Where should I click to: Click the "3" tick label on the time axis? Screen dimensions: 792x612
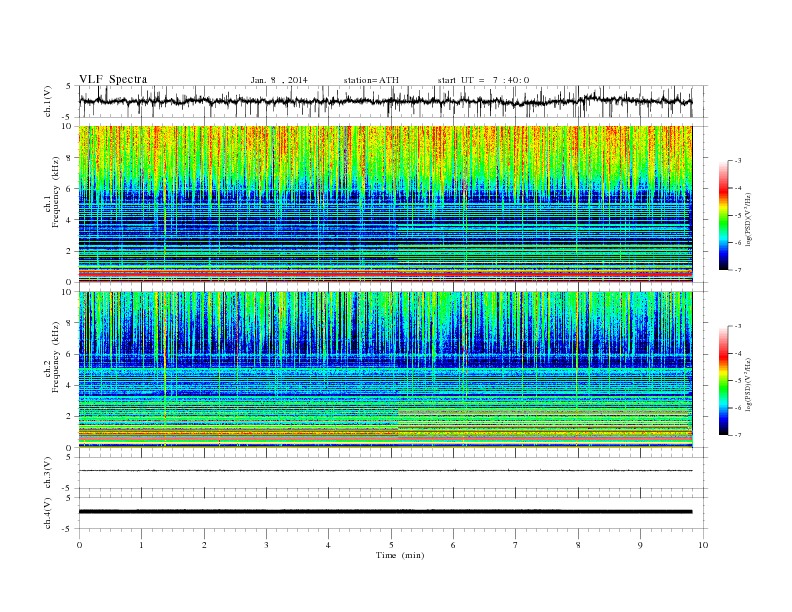[x=266, y=545]
